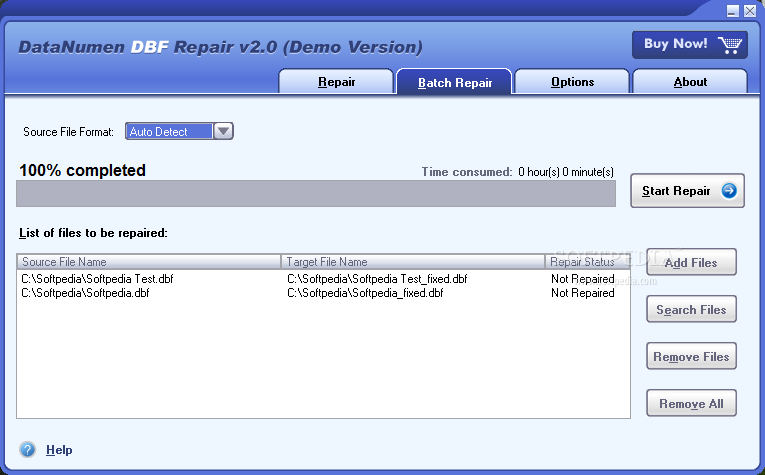Click the blue arrow icon on Start Repair

tap(729, 191)
